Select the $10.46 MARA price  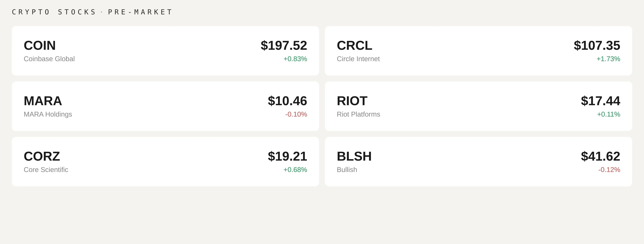tap(287, 101)
